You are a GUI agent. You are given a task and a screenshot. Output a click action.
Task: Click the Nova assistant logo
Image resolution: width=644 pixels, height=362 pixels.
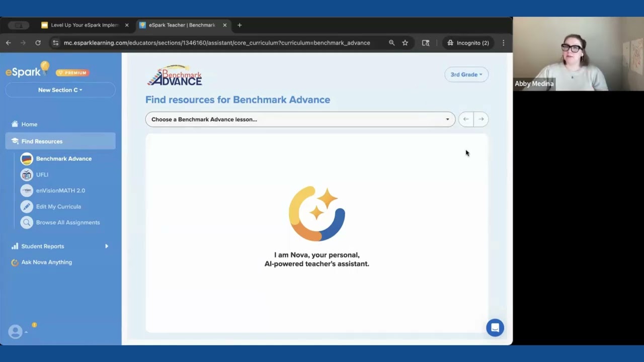317,214
